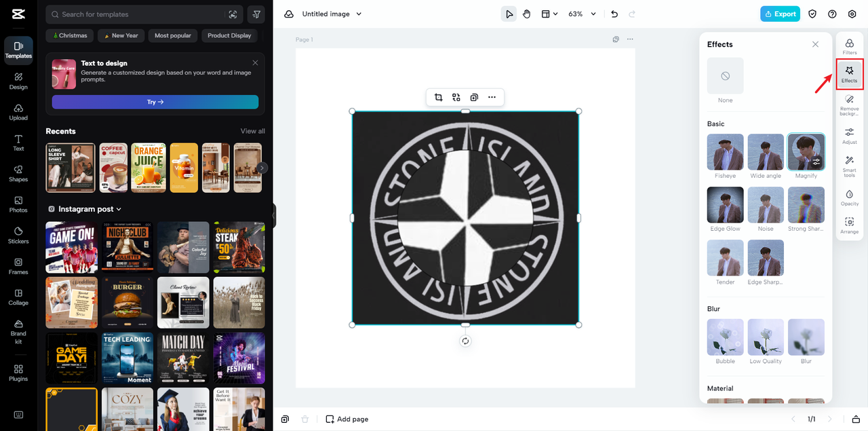Click the rotate handle below the image
The image size is (868, 431).
465,341
